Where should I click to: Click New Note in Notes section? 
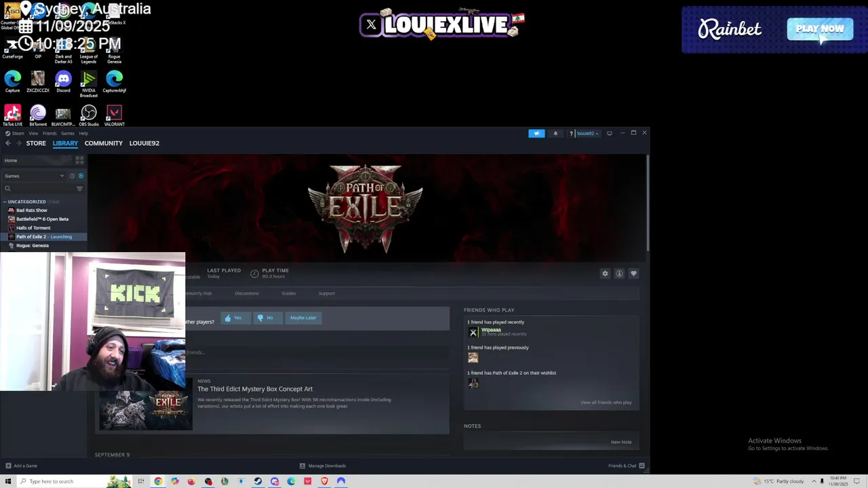pos(621,442)
